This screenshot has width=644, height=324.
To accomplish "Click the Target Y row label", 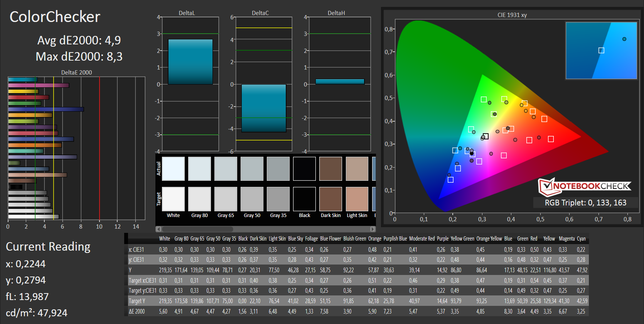I will tap(137, 301).
